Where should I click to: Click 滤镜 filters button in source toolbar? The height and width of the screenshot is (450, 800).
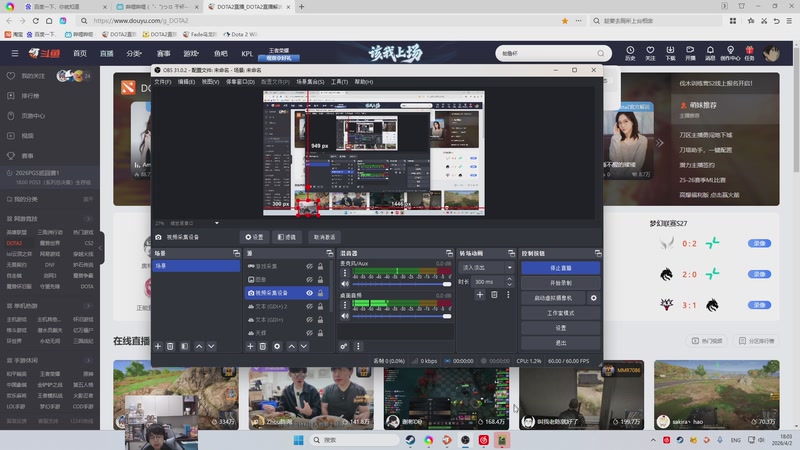click(287, 237)
